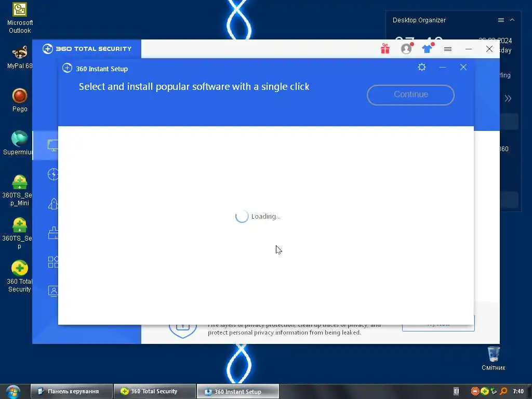Select the toolbox grid sidebar icon
Image resolution: width=532 pixels, height=399 pixels.
(53, 262)
